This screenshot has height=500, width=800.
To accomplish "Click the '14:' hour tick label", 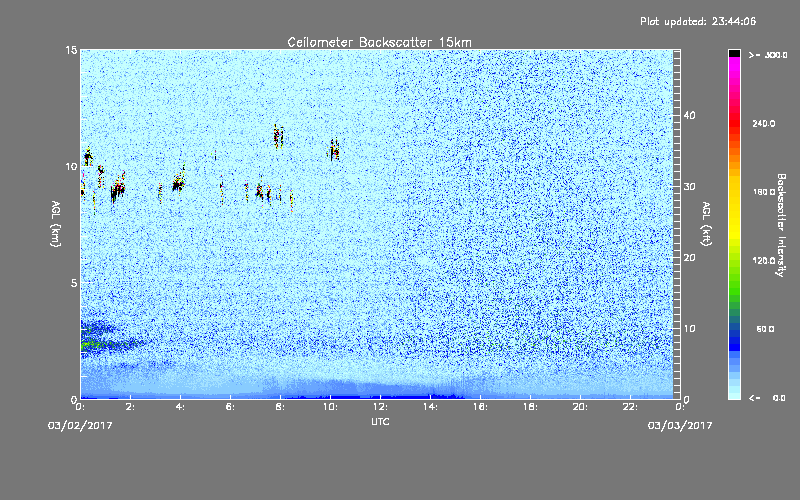I will point(431,407).
